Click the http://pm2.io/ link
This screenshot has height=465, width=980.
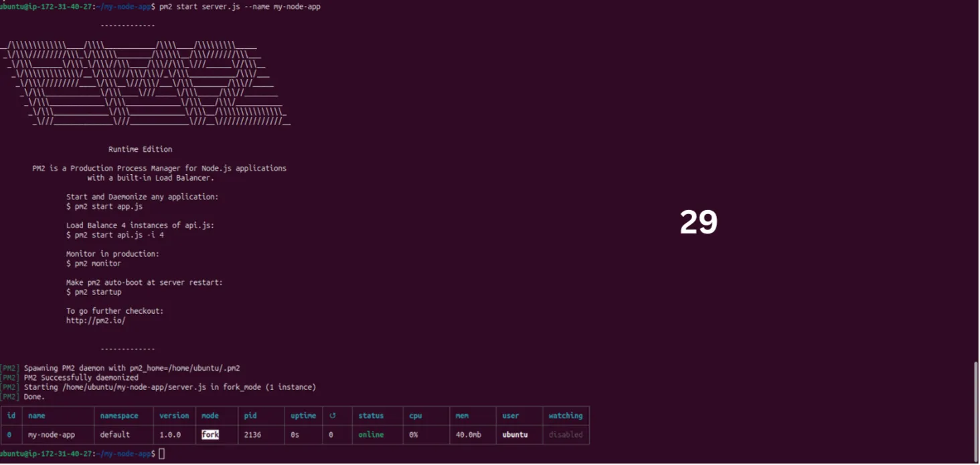pos(96,320)
